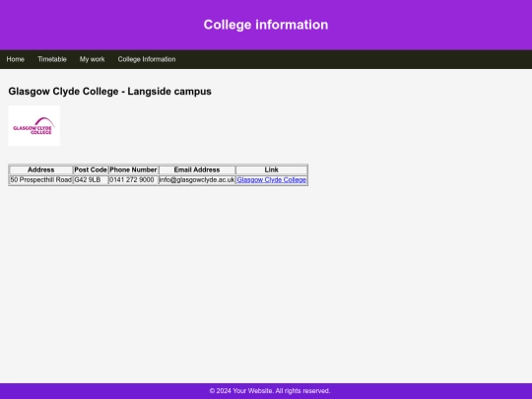Click the Phone Number column header
Screen dimensions: 532x399
click(x=133, y=170)
